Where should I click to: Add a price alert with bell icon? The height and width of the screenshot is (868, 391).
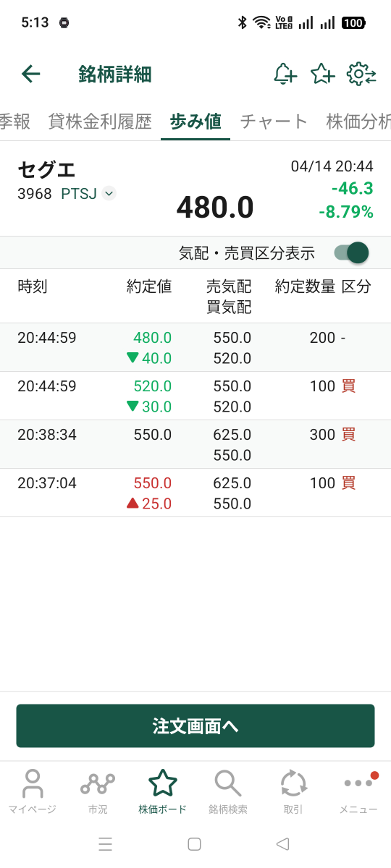coord(285,74)
